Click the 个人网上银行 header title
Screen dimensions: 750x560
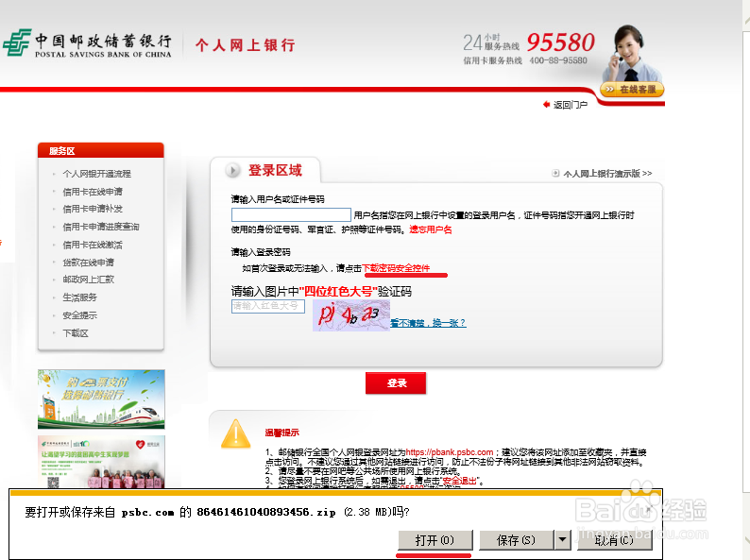coord(246,45)
